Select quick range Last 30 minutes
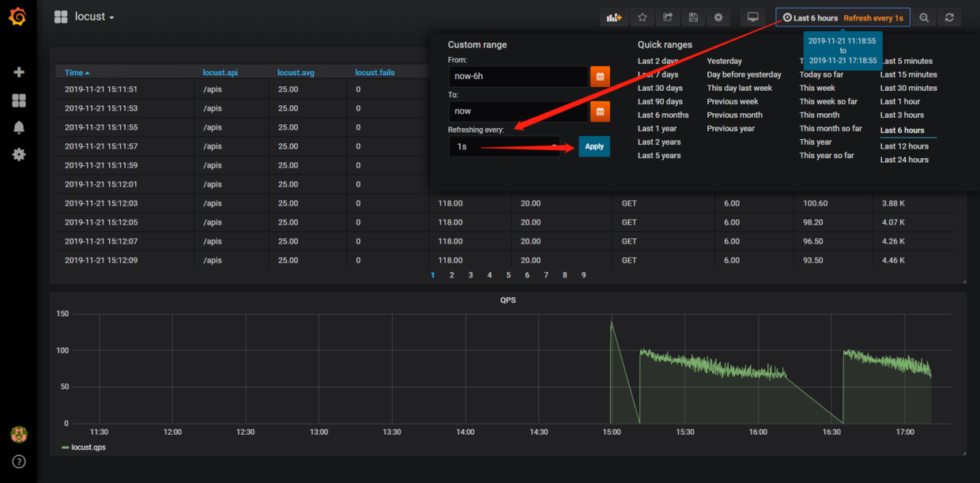Viewport: 980px width, 483px height. [x=909, y=88]
